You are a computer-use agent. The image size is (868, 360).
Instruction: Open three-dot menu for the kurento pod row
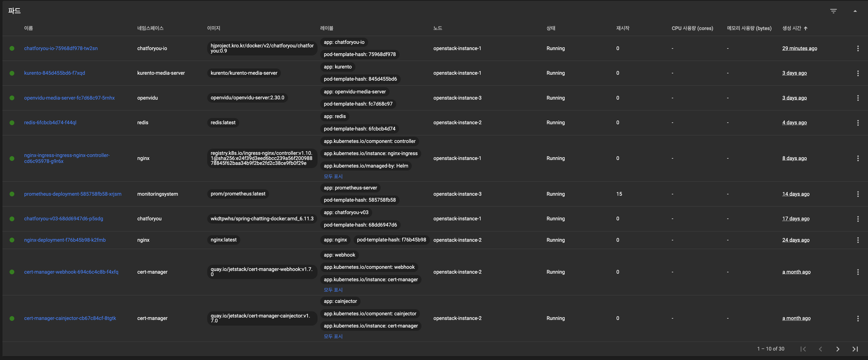pyautogui.click(x=857, y=73)
